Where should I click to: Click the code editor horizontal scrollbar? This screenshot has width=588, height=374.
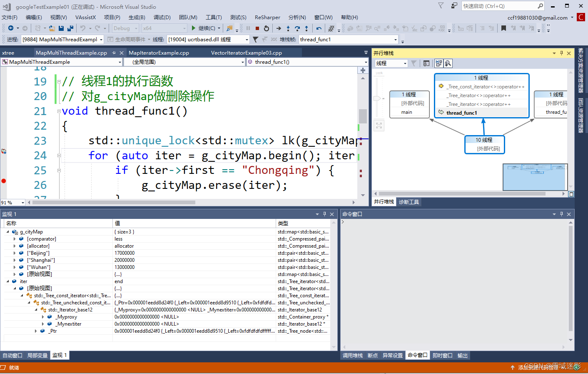click(x=114, y=203)
